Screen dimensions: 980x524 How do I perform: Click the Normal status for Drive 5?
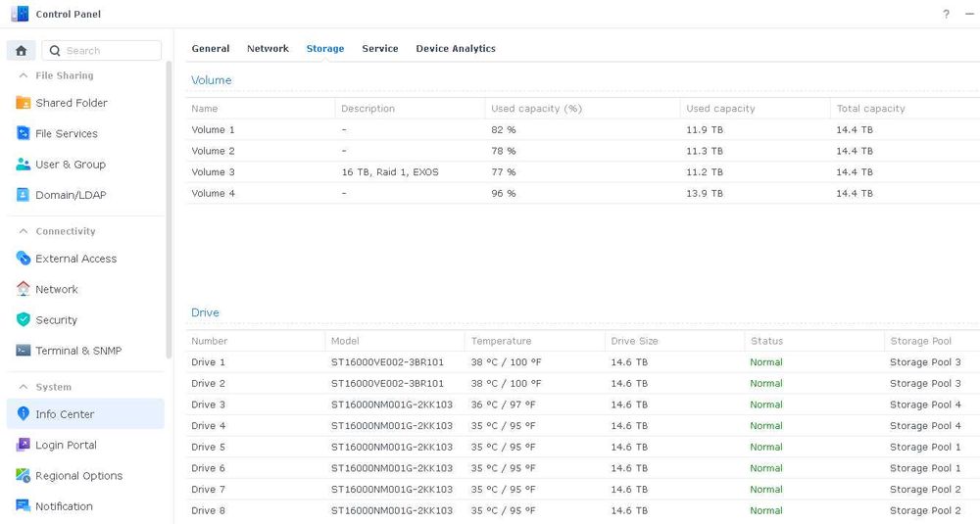click(x=766, y=448)
